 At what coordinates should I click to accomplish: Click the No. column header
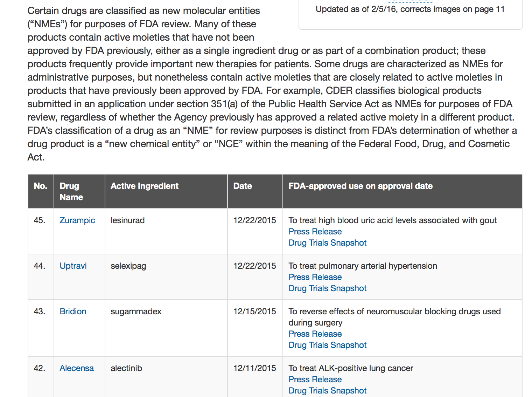point(40,186)
